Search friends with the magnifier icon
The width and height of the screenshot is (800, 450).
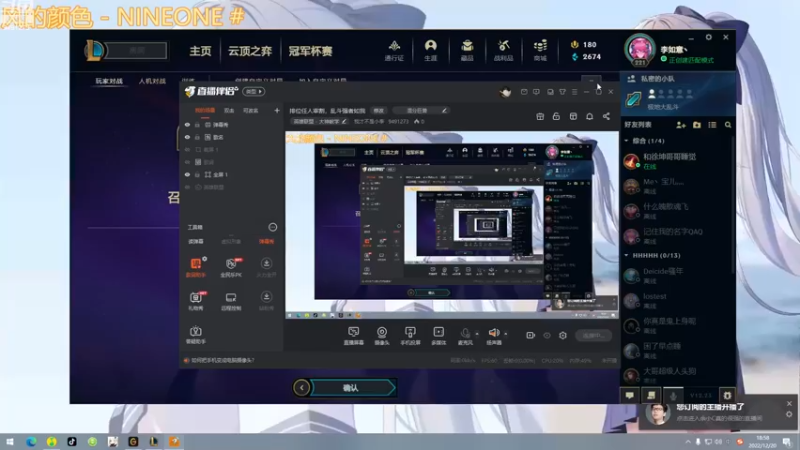(x=728, y=124)
